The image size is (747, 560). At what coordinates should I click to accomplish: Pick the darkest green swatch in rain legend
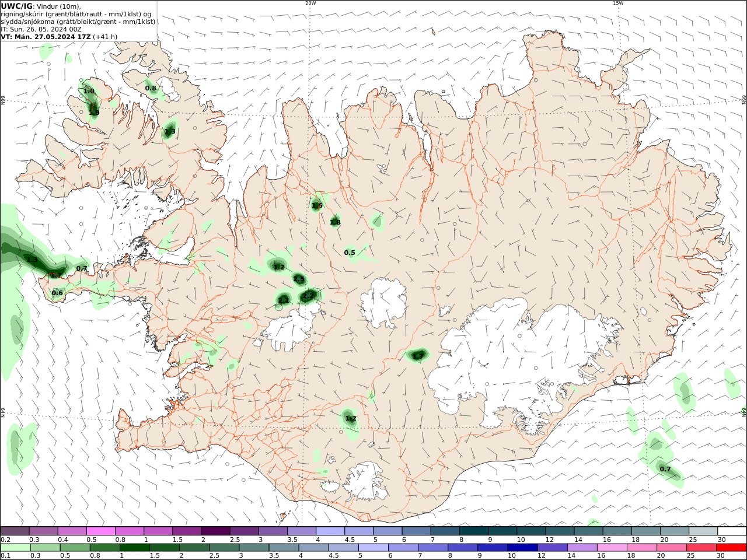coord(135,547)
